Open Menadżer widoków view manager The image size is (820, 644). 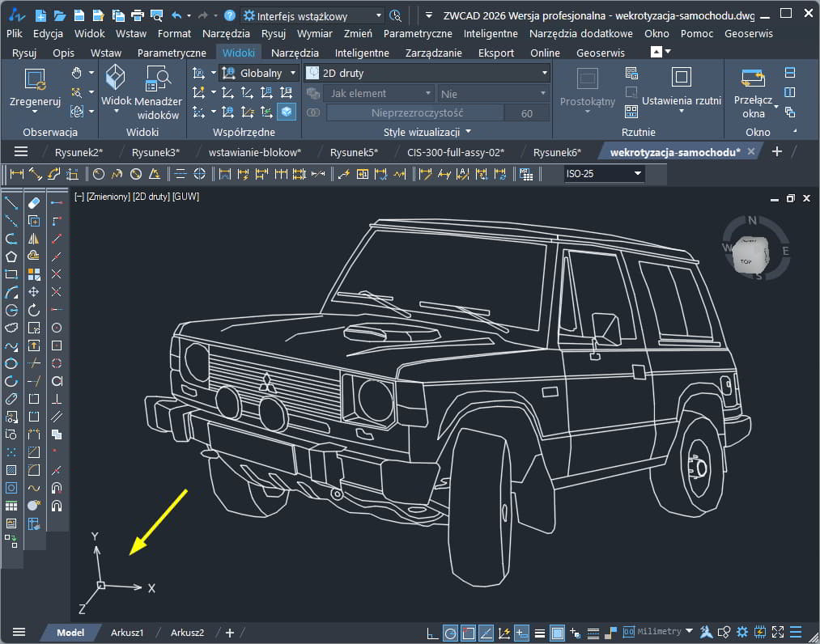158,79
